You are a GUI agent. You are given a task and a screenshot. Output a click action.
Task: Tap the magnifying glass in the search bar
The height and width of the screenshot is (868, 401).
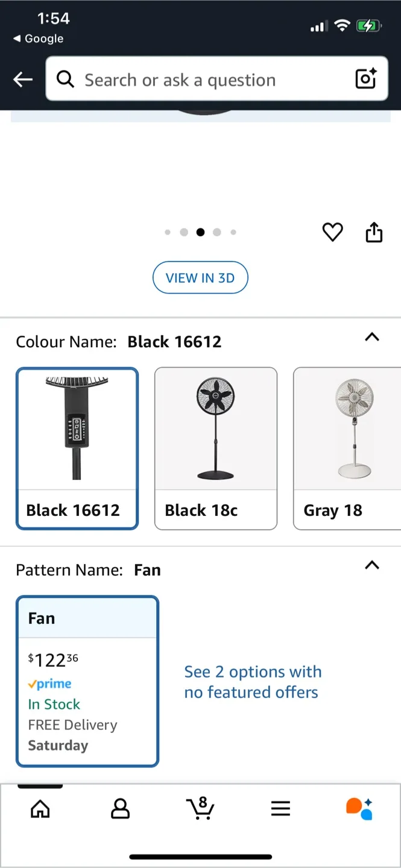click(x=65, y=79)
